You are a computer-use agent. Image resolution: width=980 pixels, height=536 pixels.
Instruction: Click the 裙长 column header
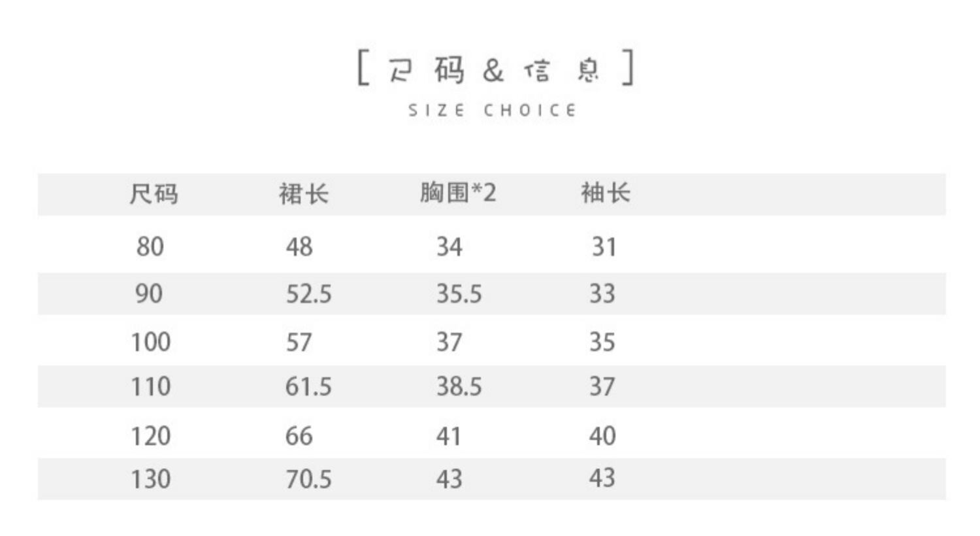303,194
